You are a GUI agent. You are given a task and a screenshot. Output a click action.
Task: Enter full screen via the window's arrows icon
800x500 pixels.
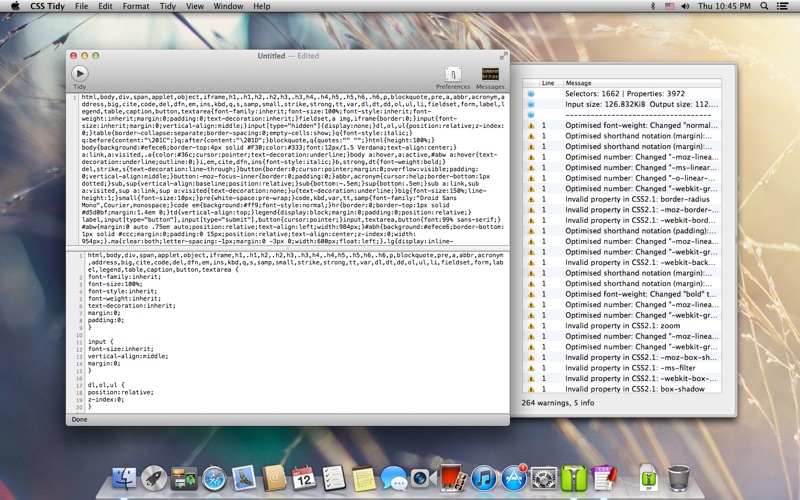(x=504, y=55)
